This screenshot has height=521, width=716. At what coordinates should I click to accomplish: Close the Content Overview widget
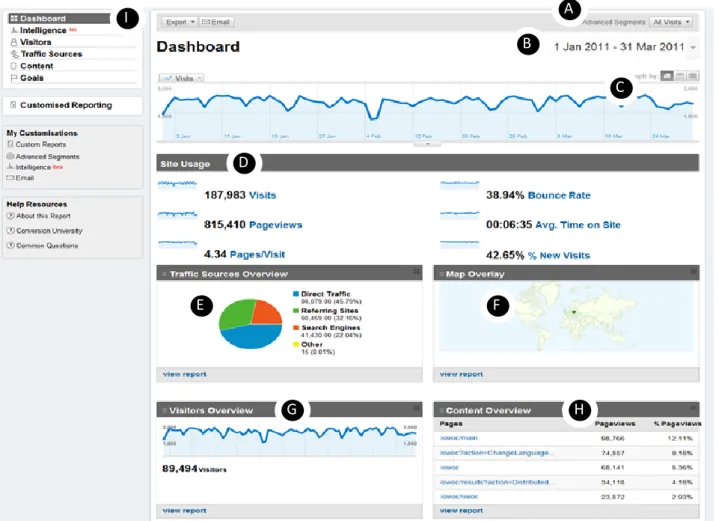(693, 408)
